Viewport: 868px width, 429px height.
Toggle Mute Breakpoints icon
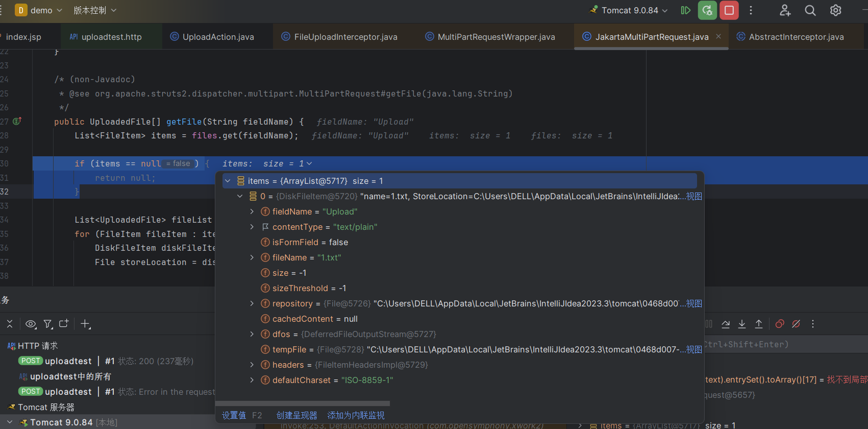796,324
